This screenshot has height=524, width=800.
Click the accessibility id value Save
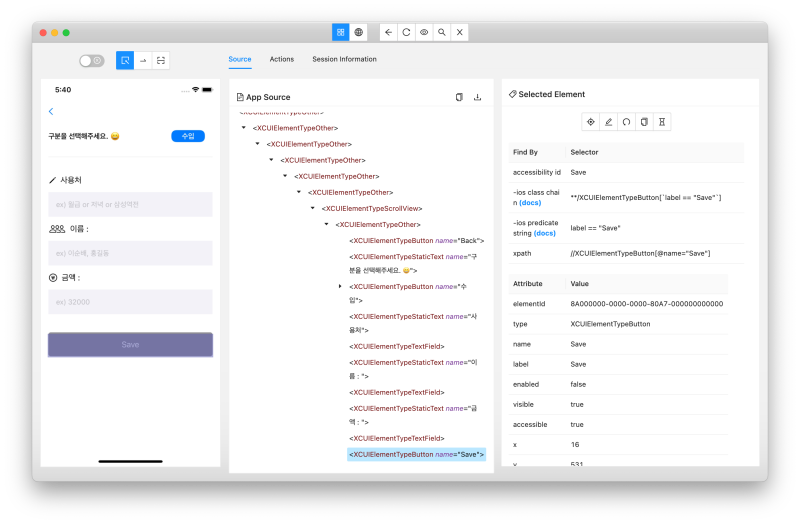[578, 172]
